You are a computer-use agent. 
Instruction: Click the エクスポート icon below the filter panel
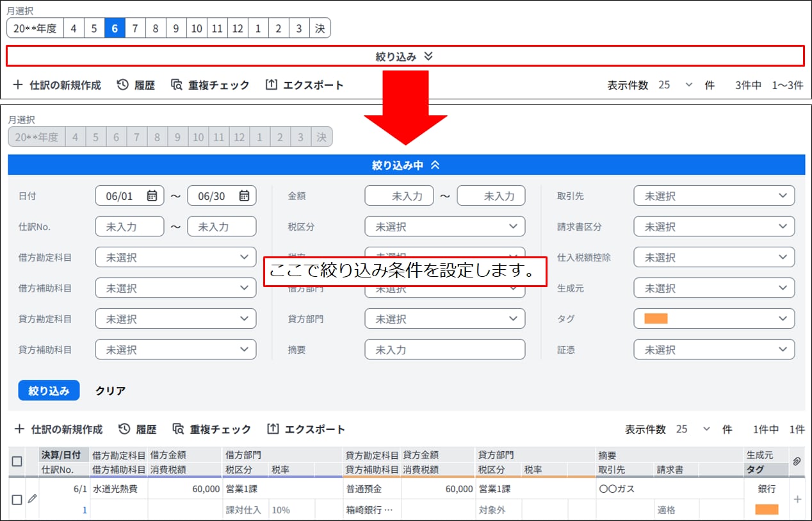click(x=273, y=429)
